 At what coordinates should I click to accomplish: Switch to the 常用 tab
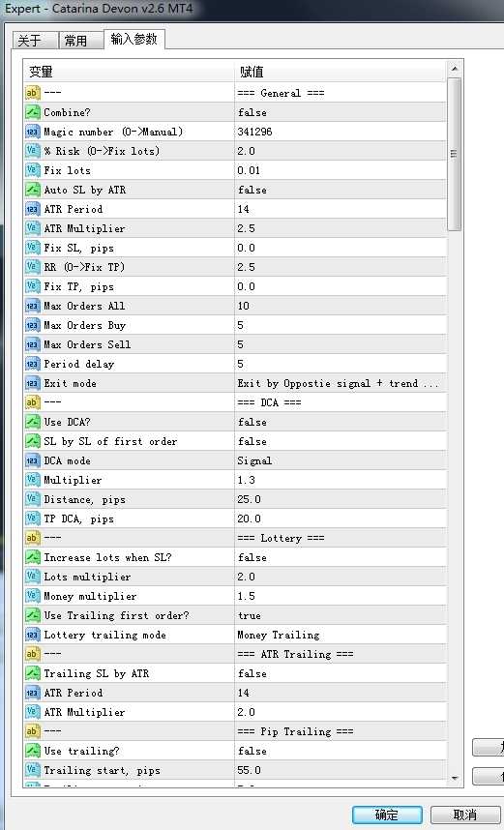(81, 41)
